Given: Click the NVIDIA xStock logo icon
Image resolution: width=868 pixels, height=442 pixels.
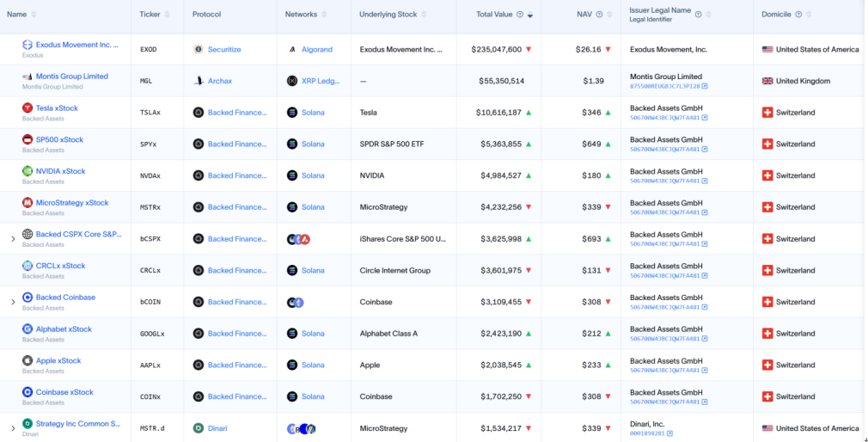Looking at the screenshot, I should [x=28, y=171].
